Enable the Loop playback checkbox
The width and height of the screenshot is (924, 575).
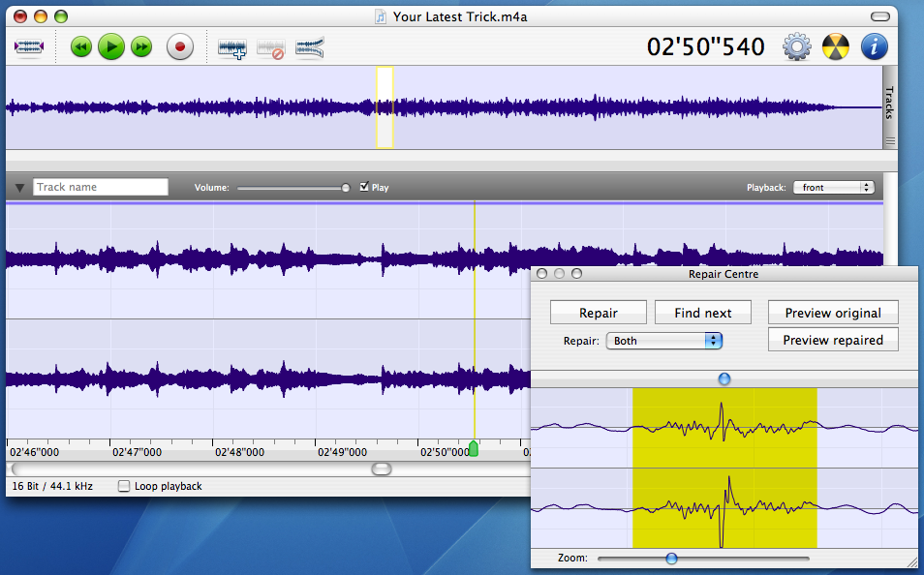click(124, 486)
